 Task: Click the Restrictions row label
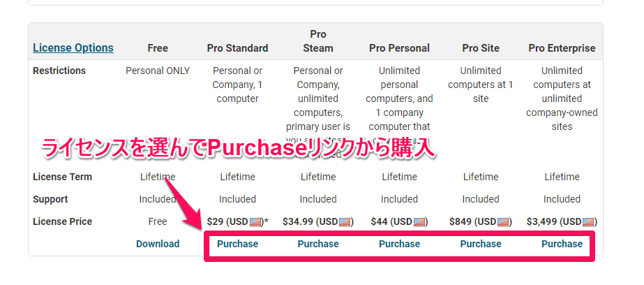click(59, 71)
